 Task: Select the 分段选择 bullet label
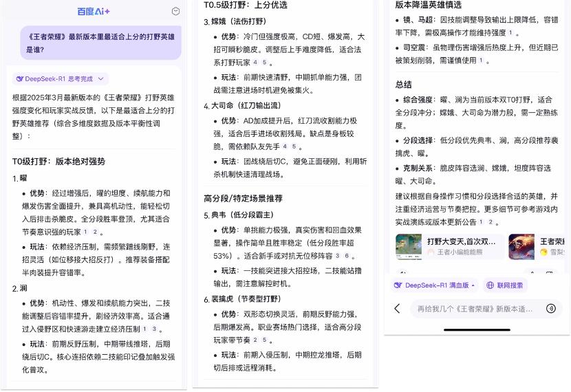coord(418,140)
